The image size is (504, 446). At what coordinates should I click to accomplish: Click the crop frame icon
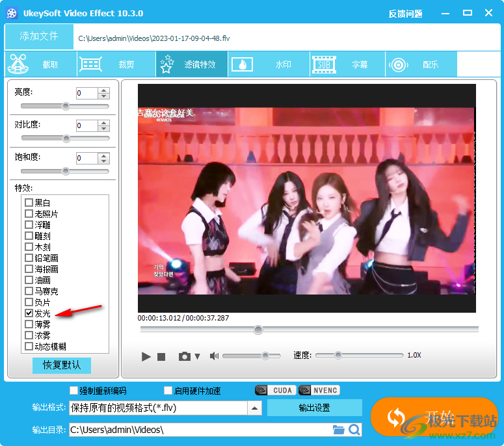pos(90,64)
